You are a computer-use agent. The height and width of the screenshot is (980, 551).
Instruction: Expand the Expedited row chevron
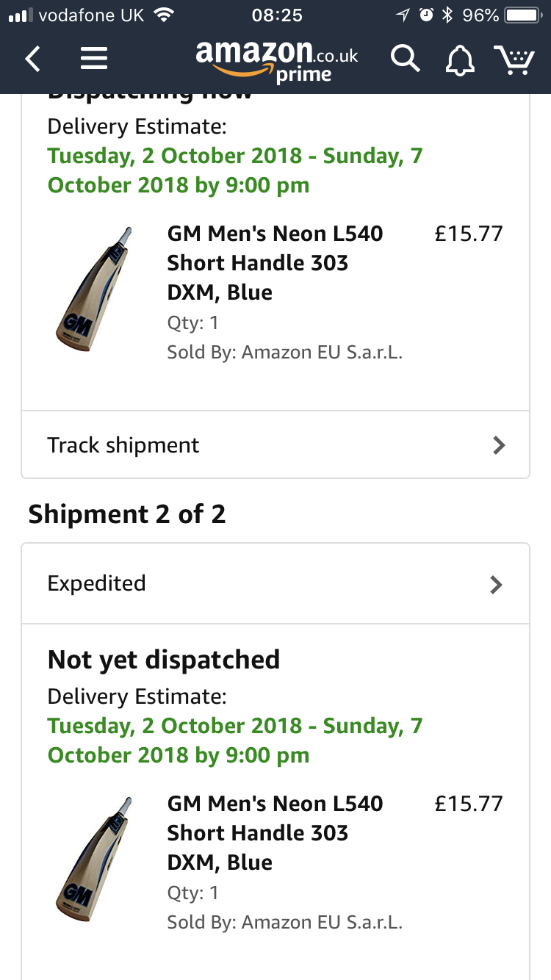click(497, 584)
